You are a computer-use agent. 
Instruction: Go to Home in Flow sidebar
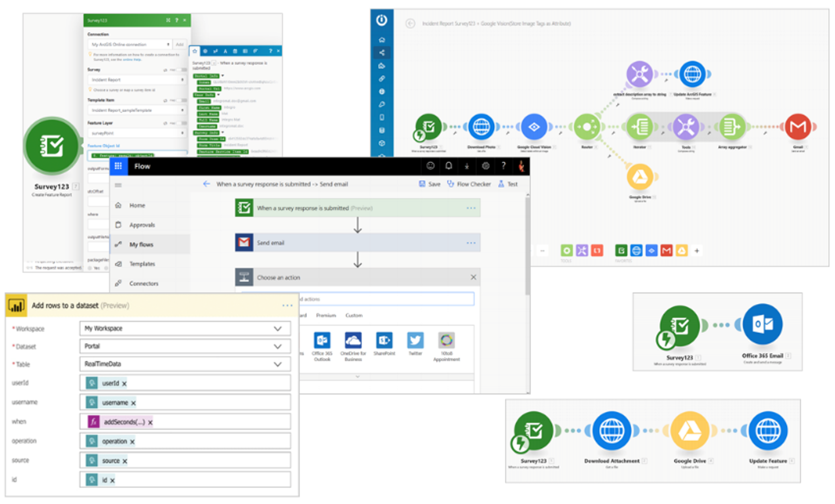(137, 205)
